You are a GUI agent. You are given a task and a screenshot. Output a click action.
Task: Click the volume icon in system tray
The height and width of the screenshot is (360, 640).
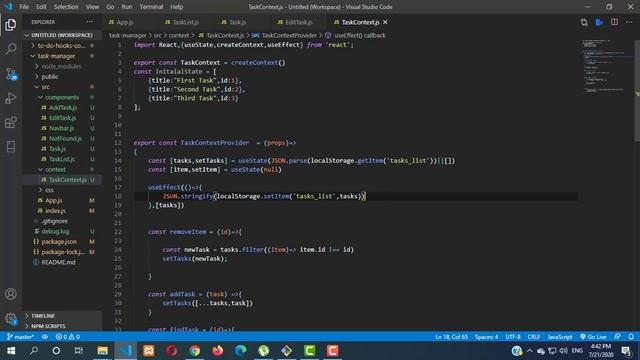click(x=563, y=351)
